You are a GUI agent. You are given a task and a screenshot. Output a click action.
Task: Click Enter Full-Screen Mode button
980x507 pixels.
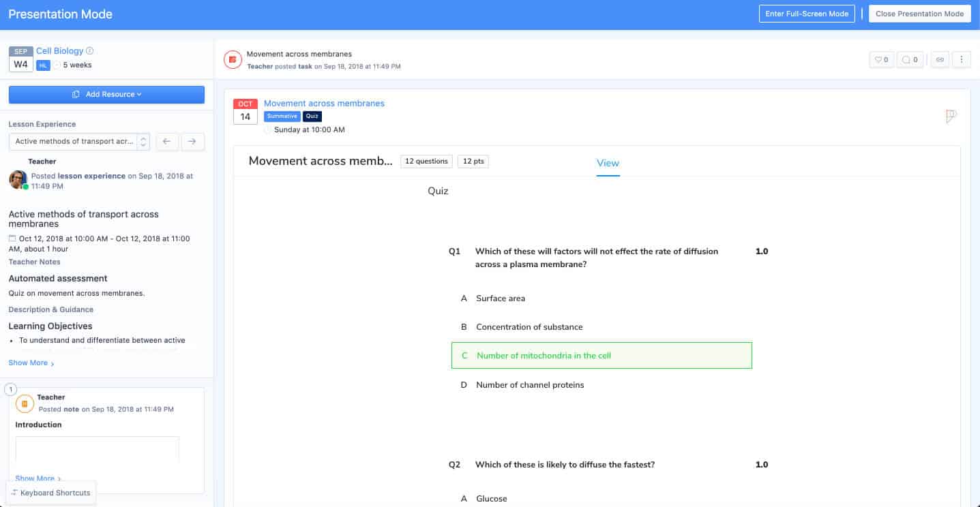(x=807, y=14)
